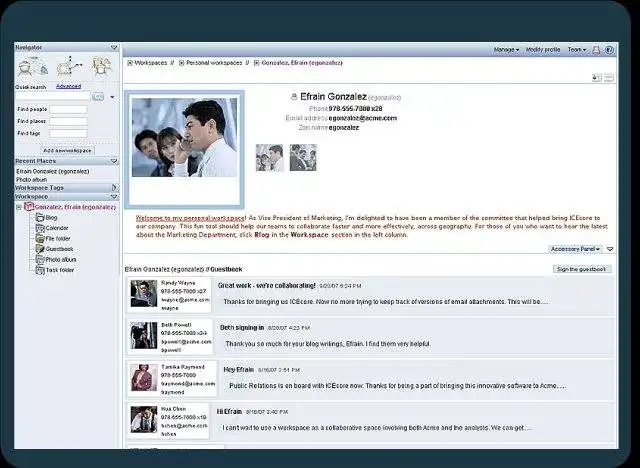The height and width of the screenshot is (468, 640).
Task: Open the Advanced search link
Action: click(68, 87)
